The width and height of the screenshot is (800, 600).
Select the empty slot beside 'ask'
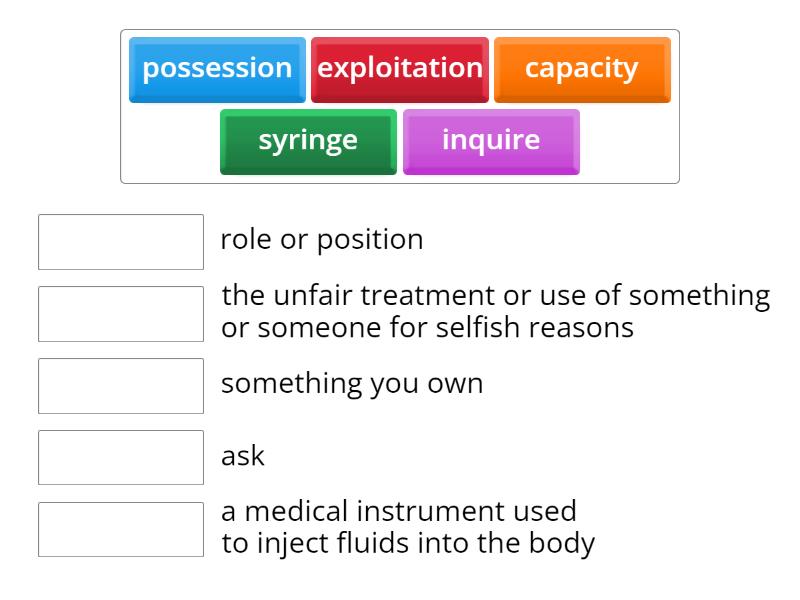pyautogui.click(x=121, y=457)
